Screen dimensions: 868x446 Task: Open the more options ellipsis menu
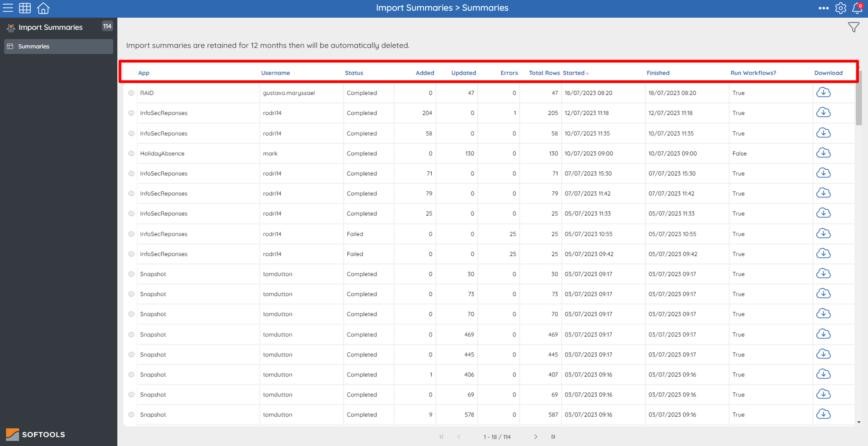(x=823, y=8)
